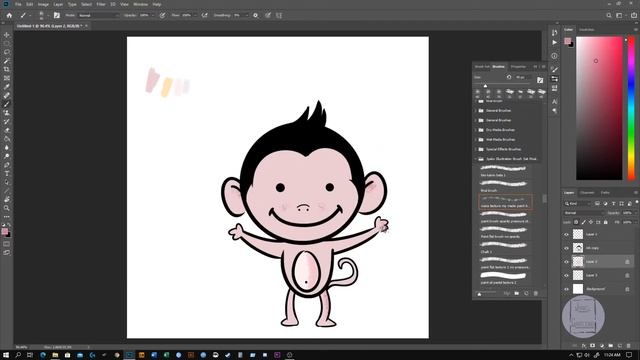The image size is (640, 360).
Task: Switch to the Channels tab
Action: pos(587,193)
